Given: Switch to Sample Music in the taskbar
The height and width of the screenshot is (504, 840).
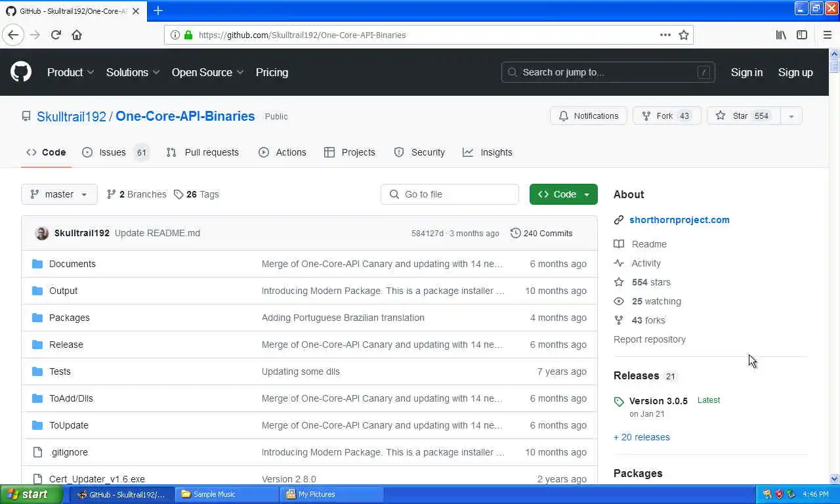Looking at the screenshot, I should (228, 494).
